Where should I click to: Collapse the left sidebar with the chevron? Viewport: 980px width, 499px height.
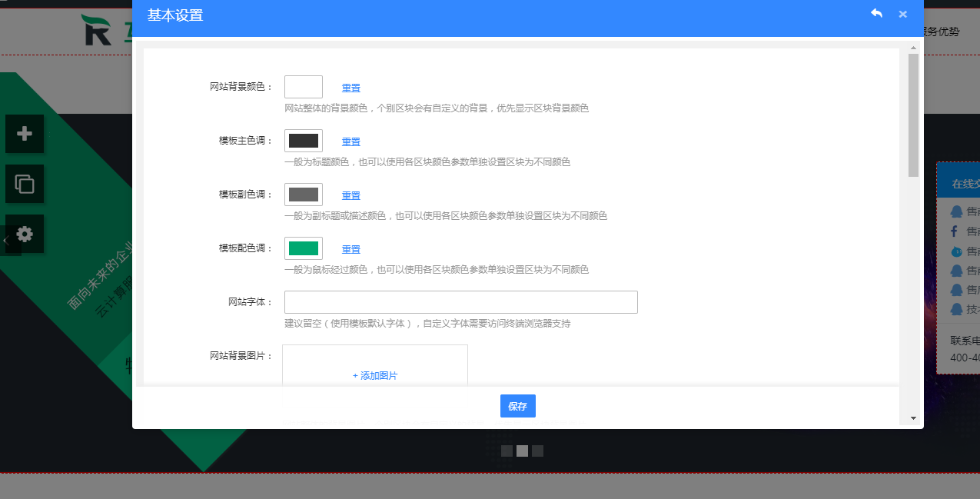pyautogui.click(x=6, y=240)
